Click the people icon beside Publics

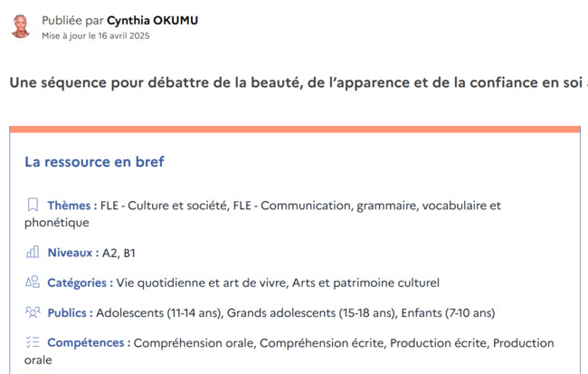pyautogui.click(x=33, y=312)
